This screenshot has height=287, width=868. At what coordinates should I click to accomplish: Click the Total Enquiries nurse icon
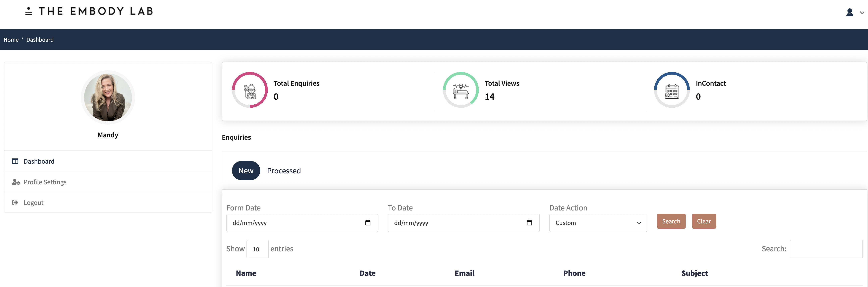coord(249,90)
